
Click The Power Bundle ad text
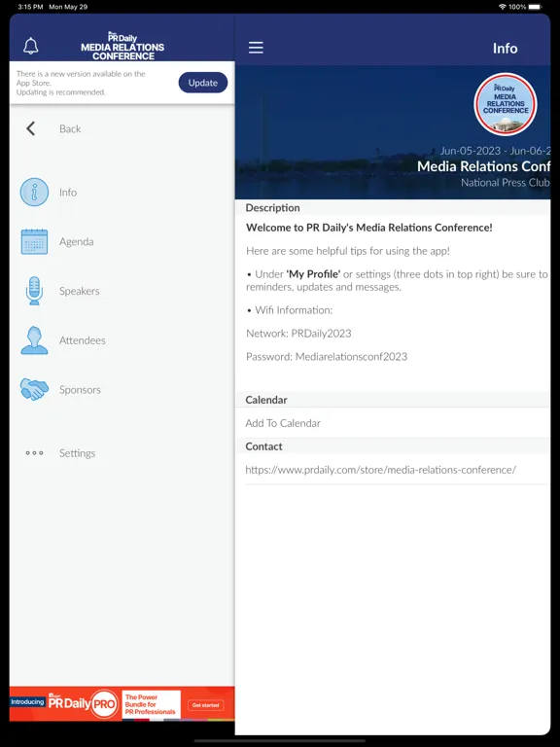[x=151, y=704]
